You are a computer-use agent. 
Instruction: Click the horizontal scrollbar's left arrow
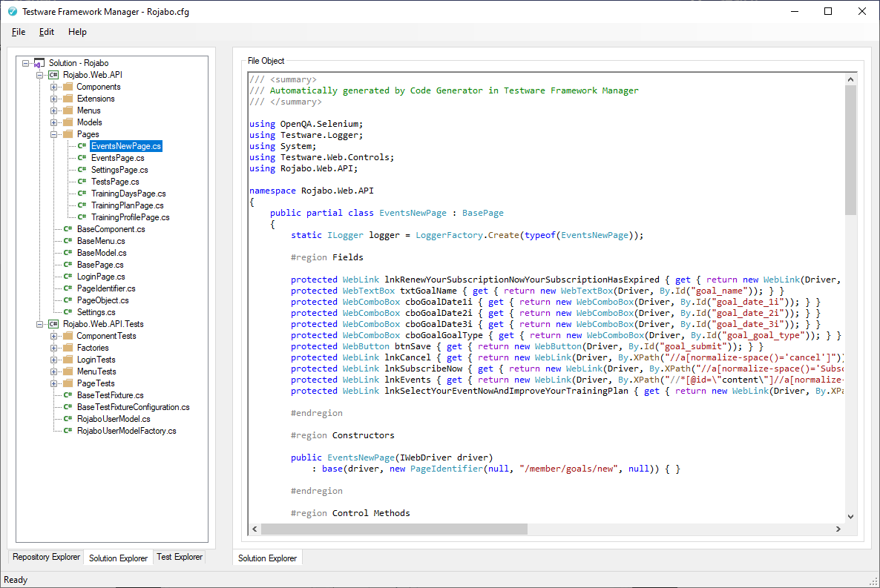pos(255,529)
